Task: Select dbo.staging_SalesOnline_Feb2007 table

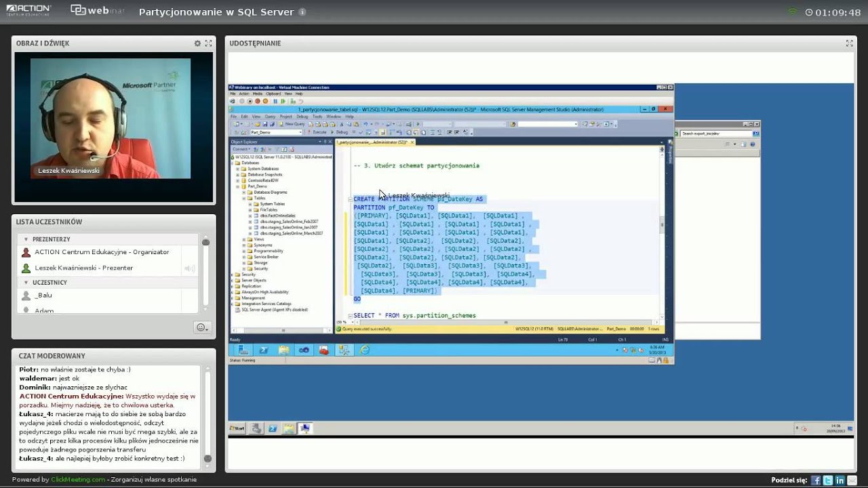Action: (290, 222)
